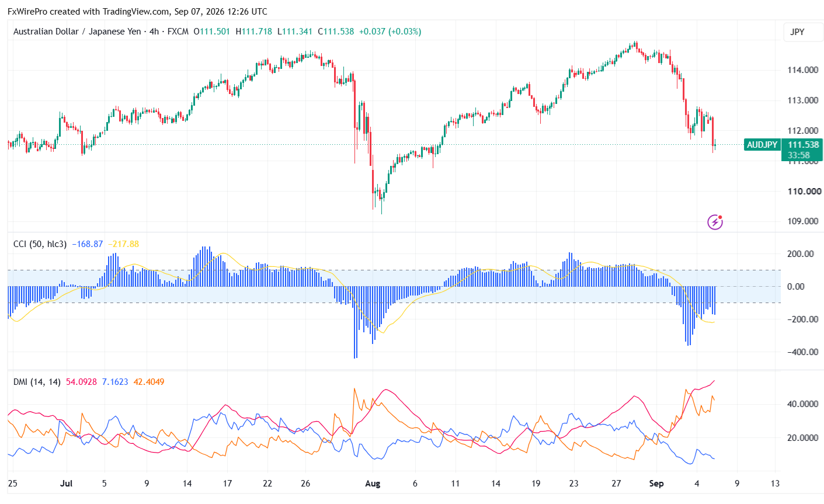
Task: Click the purple lightning flash icon
Action: pos(715,222)
